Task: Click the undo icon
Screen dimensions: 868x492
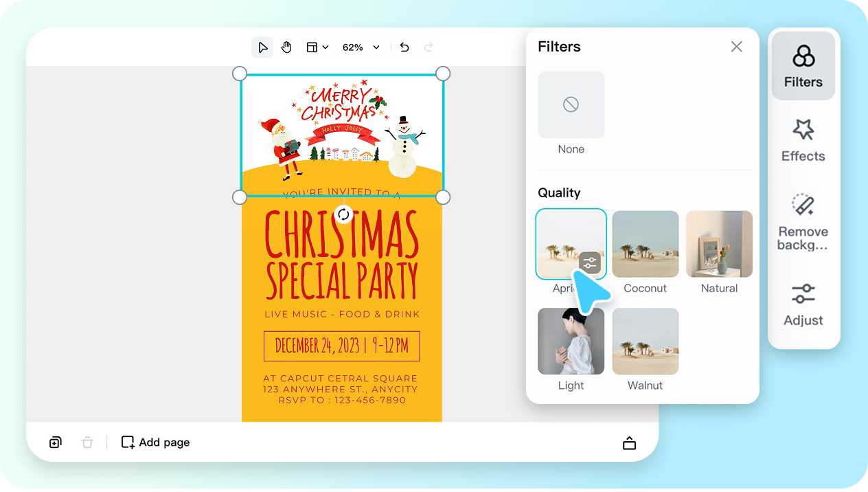Action: point(404,47)
